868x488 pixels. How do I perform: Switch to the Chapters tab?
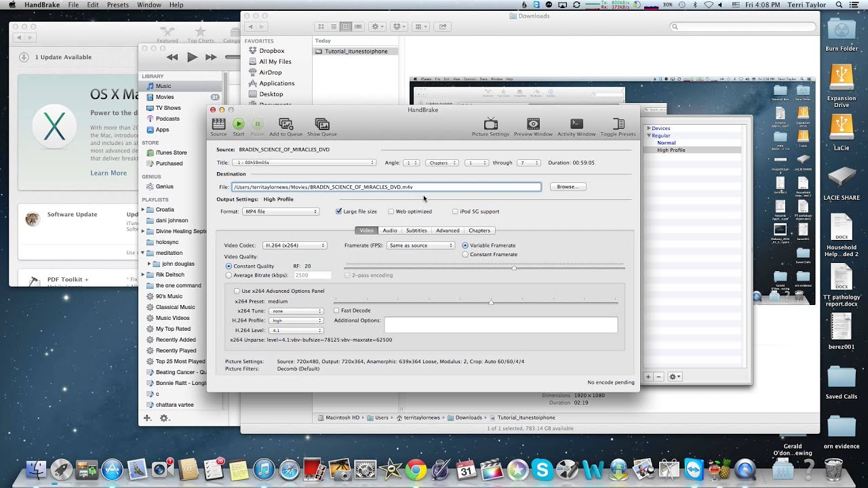479,230
